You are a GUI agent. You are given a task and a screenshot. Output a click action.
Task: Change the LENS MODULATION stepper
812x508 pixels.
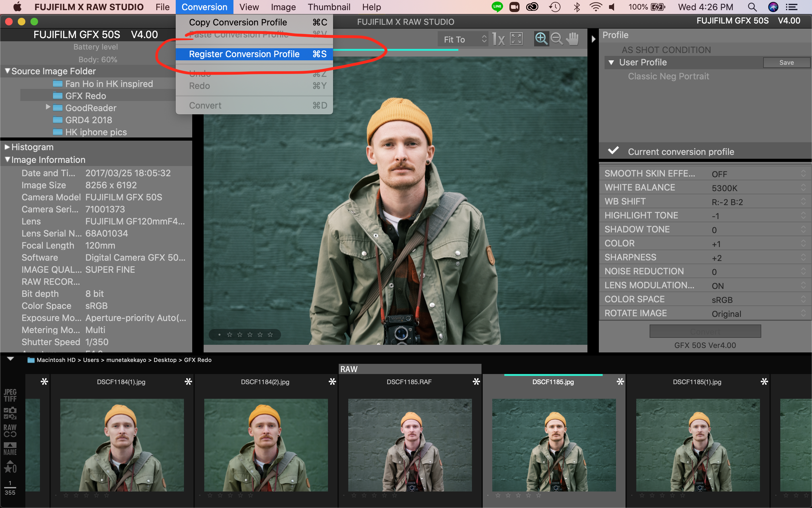[x=803, y=285]
